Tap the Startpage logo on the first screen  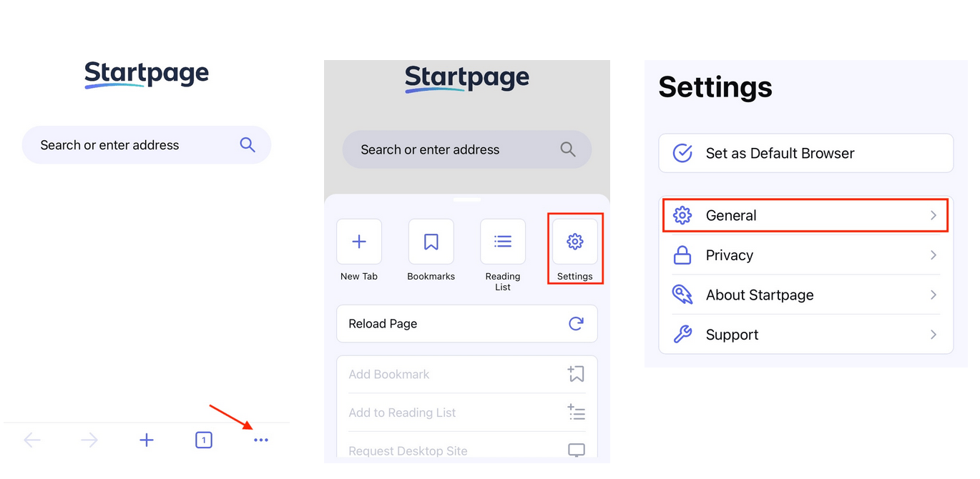[147, 74]
